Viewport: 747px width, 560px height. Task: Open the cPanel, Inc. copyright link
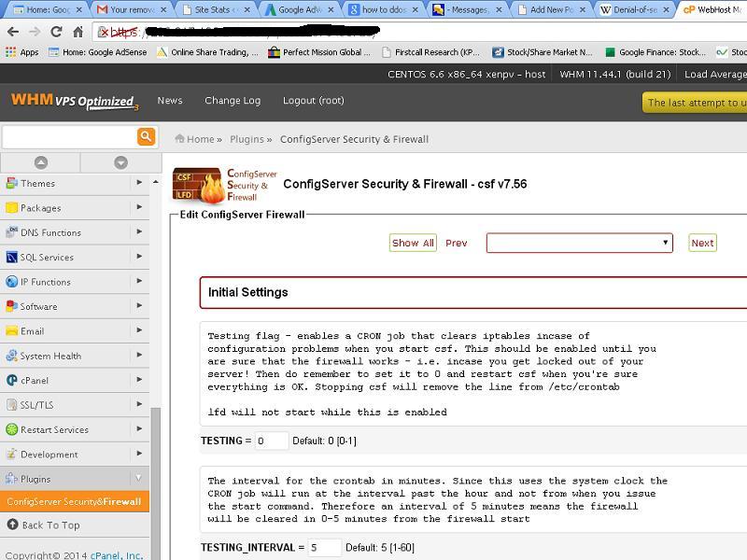pos(116,555)
